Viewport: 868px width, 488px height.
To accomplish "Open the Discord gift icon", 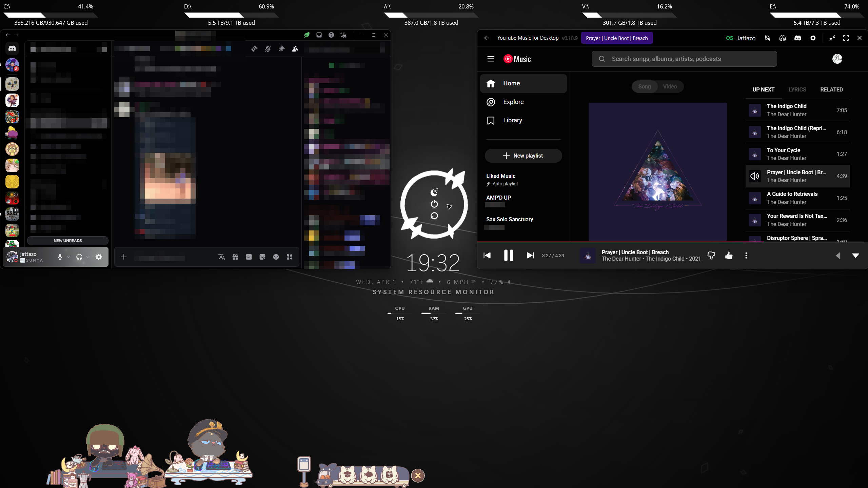I will click(235, 257).
